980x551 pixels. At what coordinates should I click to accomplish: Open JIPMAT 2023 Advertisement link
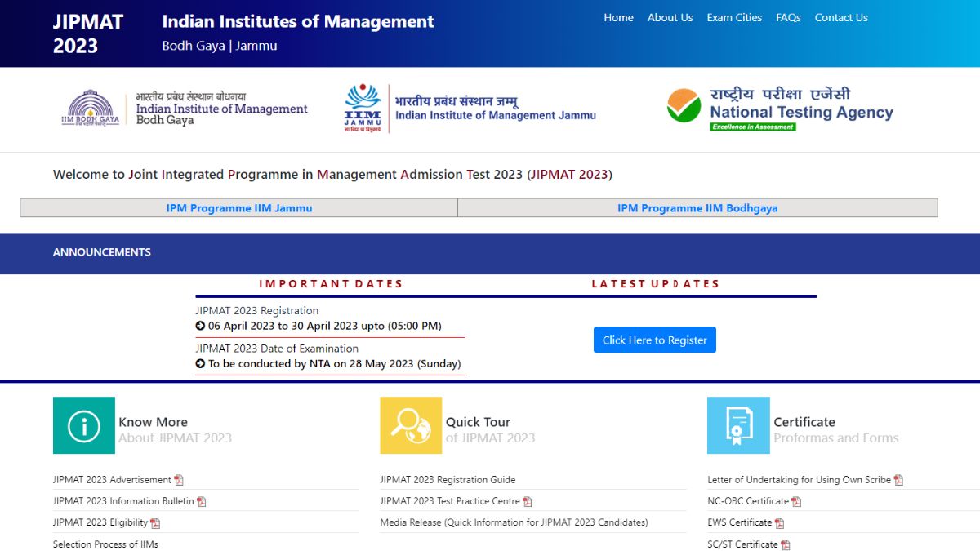pyautogui.click(x=112, y=480)
